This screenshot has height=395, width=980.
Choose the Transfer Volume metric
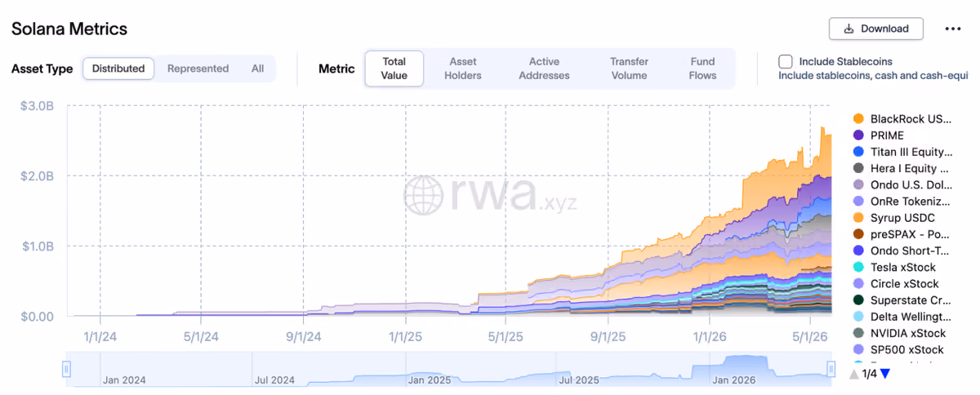point(630,69)
